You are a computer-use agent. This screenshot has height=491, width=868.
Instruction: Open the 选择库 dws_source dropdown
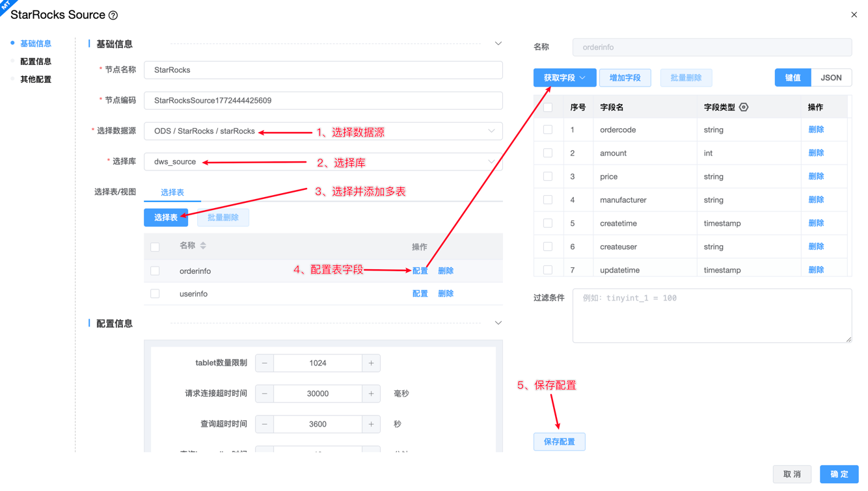(x=323, y=162)
